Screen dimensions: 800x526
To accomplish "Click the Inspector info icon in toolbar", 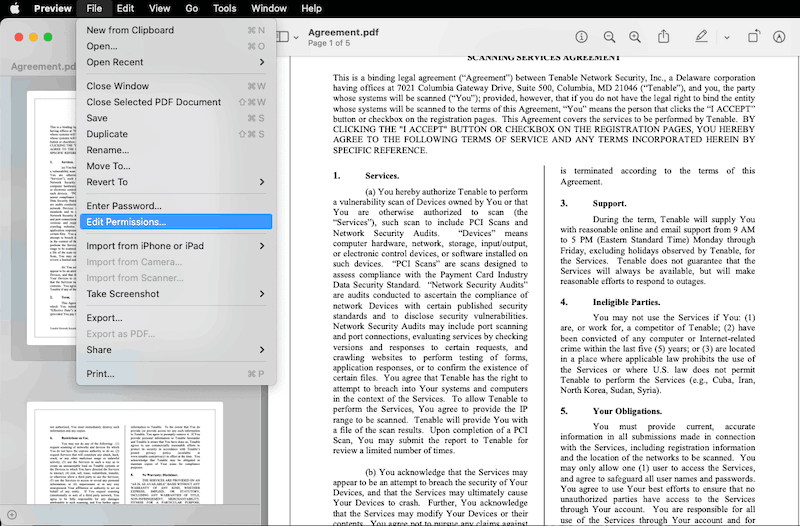I will (x=582, y=37).
